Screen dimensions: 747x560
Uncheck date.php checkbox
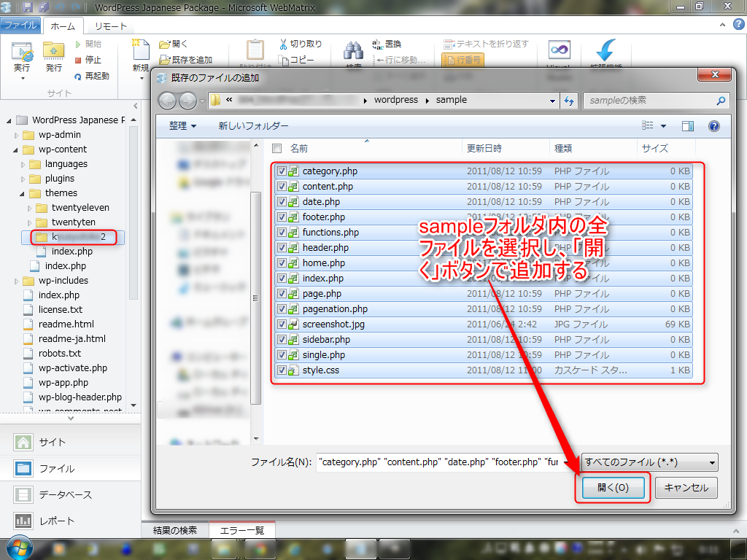pos(282,201)
